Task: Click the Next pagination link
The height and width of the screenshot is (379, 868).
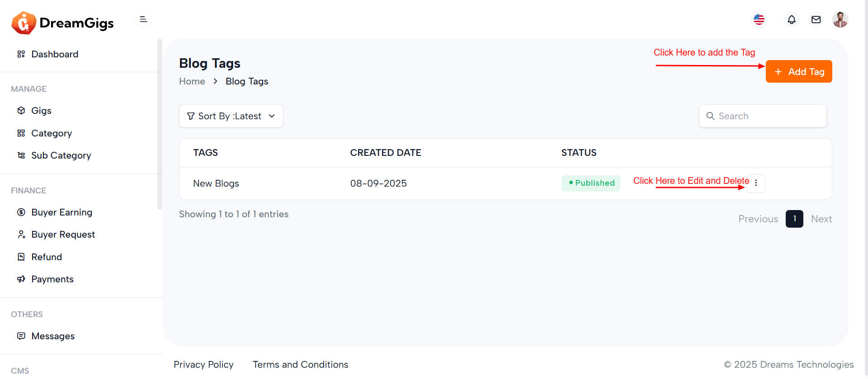Action: (821, 219)
